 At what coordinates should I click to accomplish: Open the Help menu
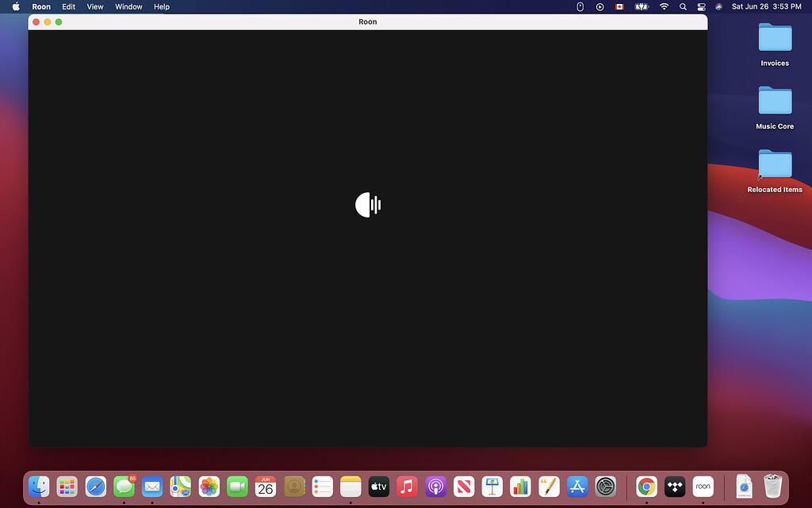[161, 6]
